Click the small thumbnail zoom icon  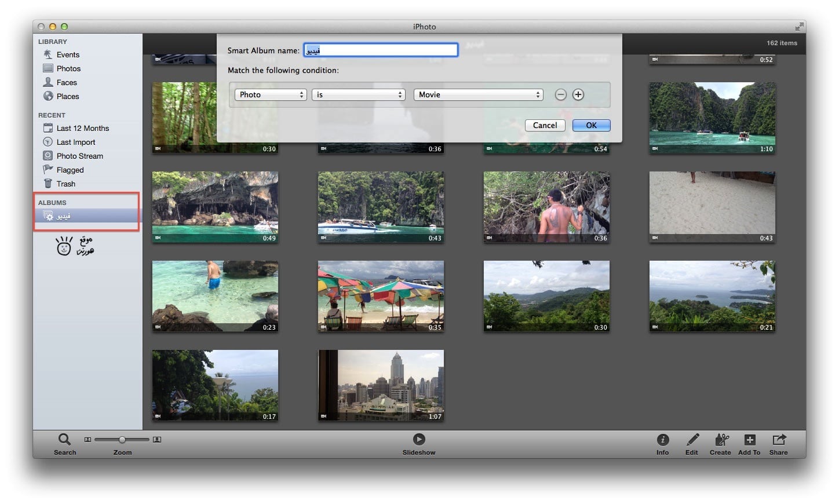pos(87,440)
